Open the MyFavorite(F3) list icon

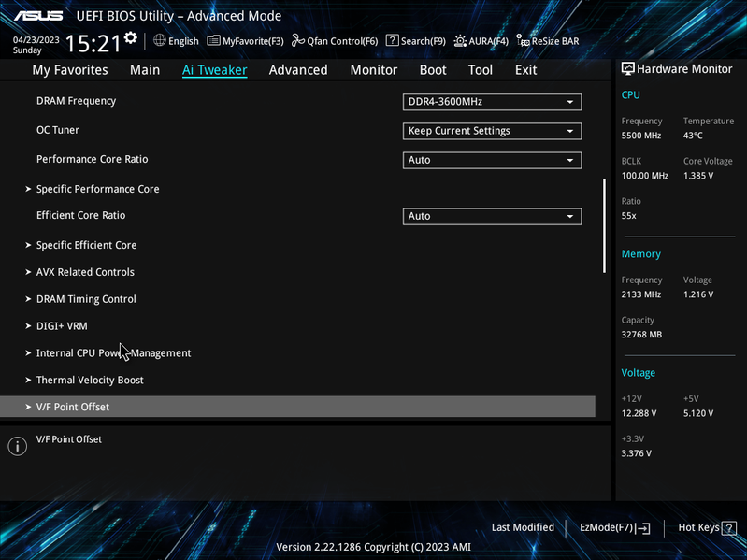click(x=213, y=41)
